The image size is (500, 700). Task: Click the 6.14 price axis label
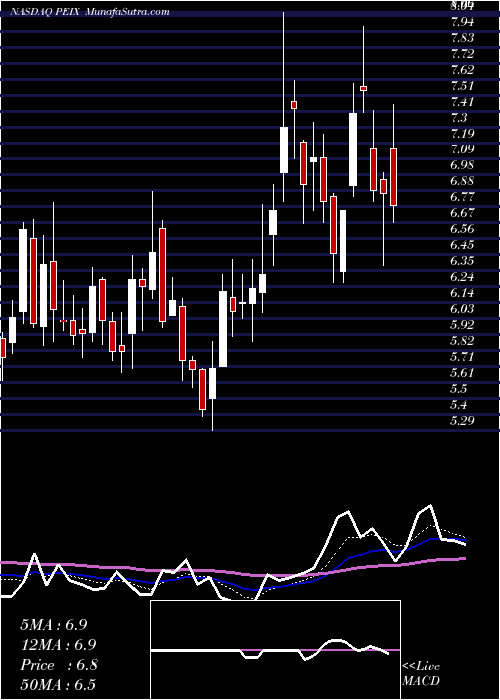pyautogui.click(x=462, y=294)
